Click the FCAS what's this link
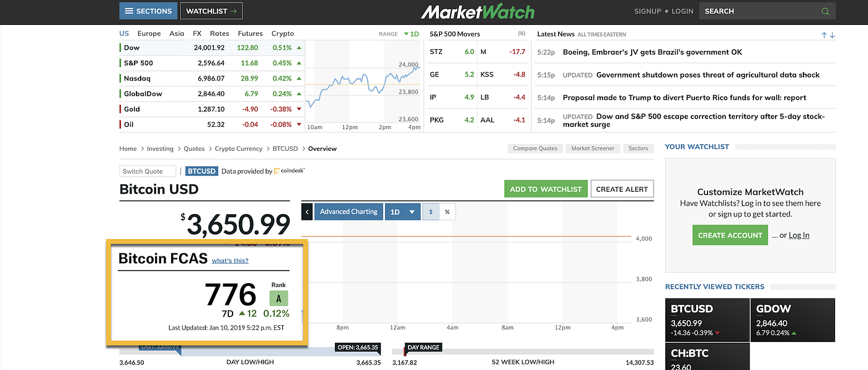The height and width of the screenshot is (370, 868). [x=230, y=261]
